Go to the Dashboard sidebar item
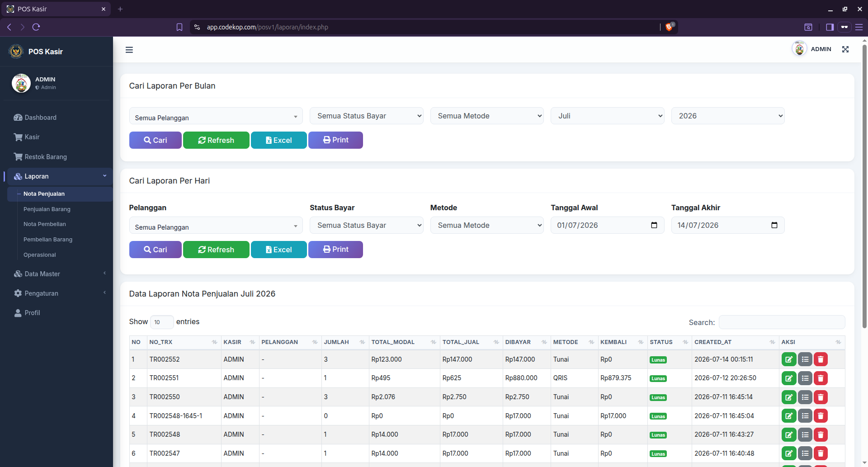The width and height of the screenshot is (868, 467). (x=40, y=118)
